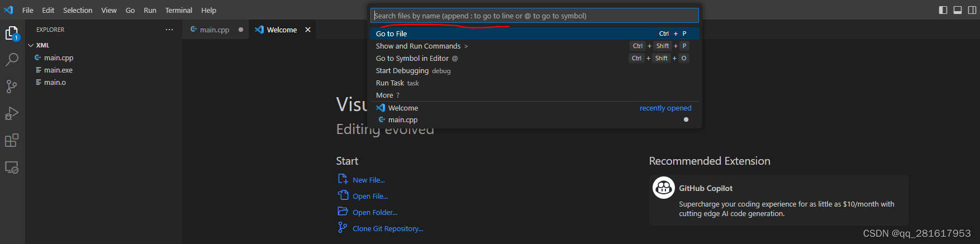Switch to the main.cpp editor tab
This screenshot has height=244, width=980.
point(215,30)
